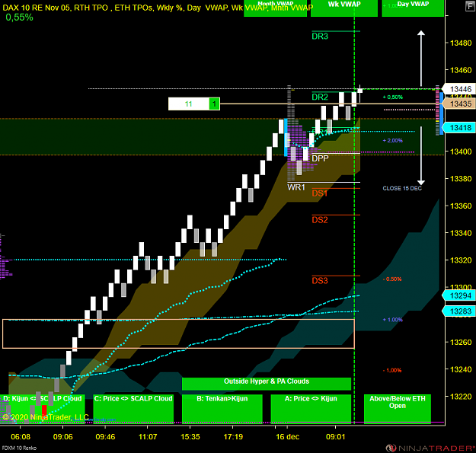The height and width of the screenshot is (453, 476).
Task: Click the 13360 price axis label
Action: pyautogui.click(x=461, y=206)
